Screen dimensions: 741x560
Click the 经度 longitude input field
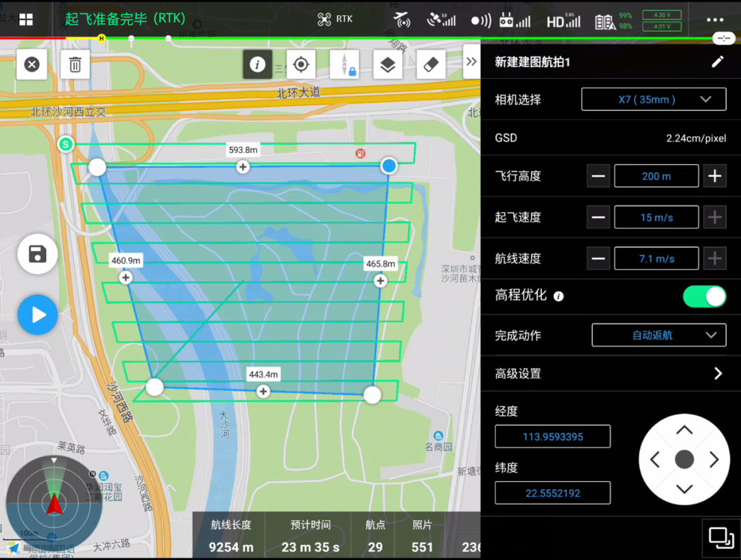[552, 436]
